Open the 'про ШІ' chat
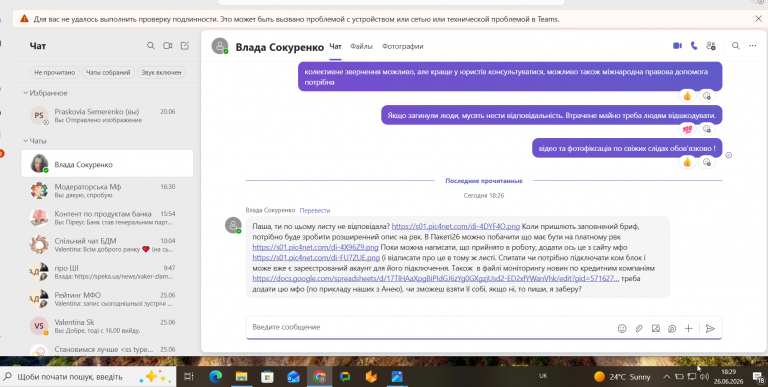 tap(107, 272)
